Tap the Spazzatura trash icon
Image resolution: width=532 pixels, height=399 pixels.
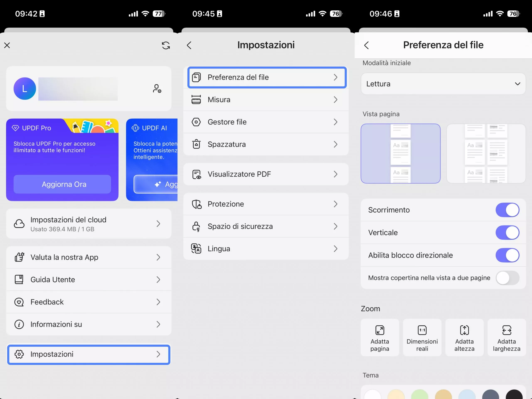tap(196, 144)
